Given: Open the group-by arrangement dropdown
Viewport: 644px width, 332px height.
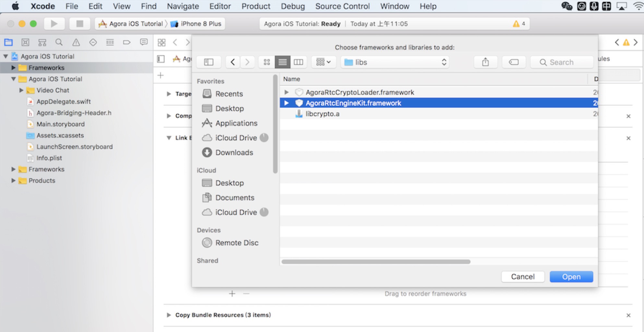Looking at the screenshot, I should tap(323, 62).
